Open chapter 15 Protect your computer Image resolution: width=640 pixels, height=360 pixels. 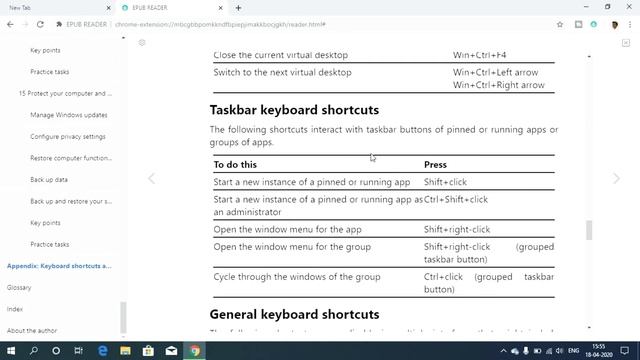[65, 93]
